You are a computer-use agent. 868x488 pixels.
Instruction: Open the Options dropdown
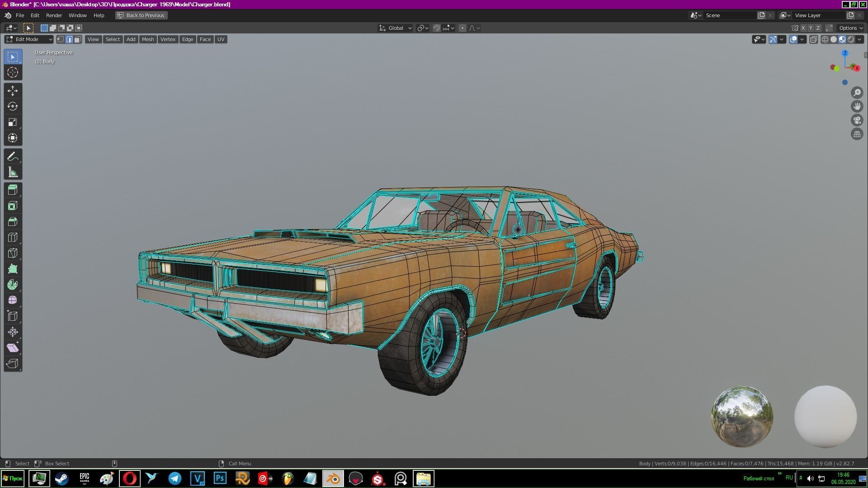(850, 28)
